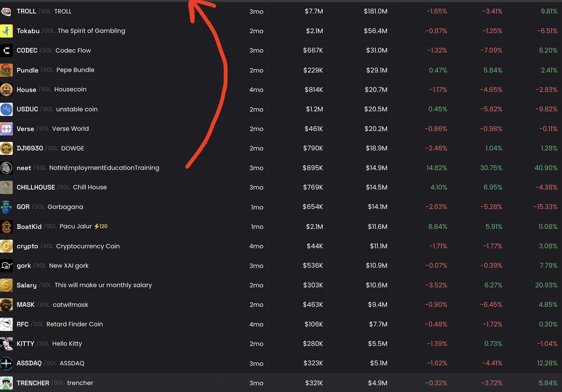Select the Tokabu token logo
The height and width of the screenshot is (392, 562).
coord(7,31)
